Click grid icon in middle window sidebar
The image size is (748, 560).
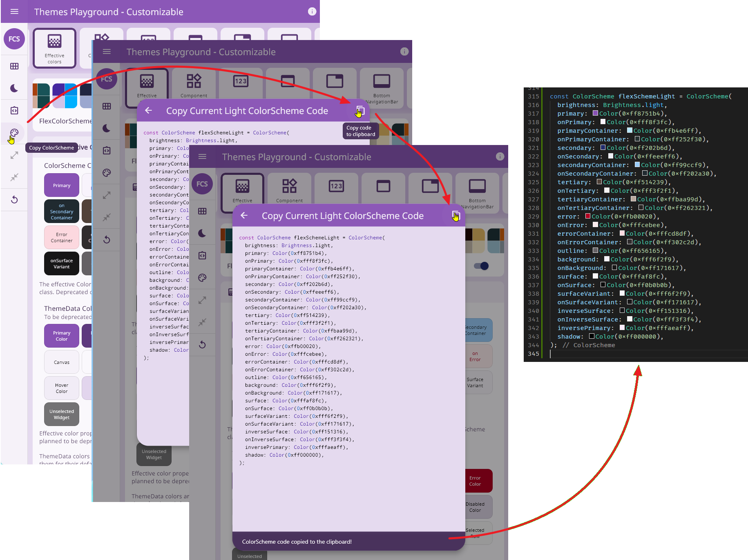pyautogui.click(x=107, y=106)
